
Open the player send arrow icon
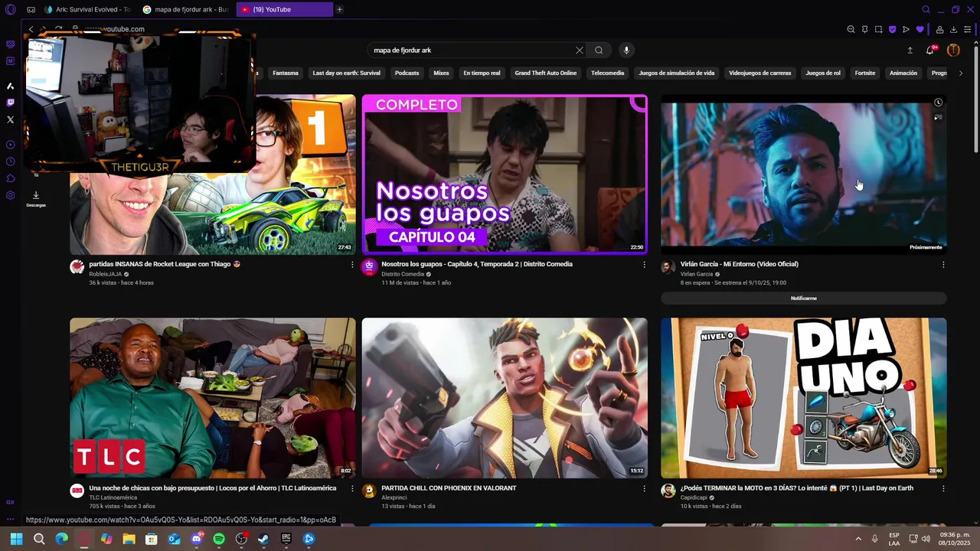pyautogui.click(x=906, y=29)
